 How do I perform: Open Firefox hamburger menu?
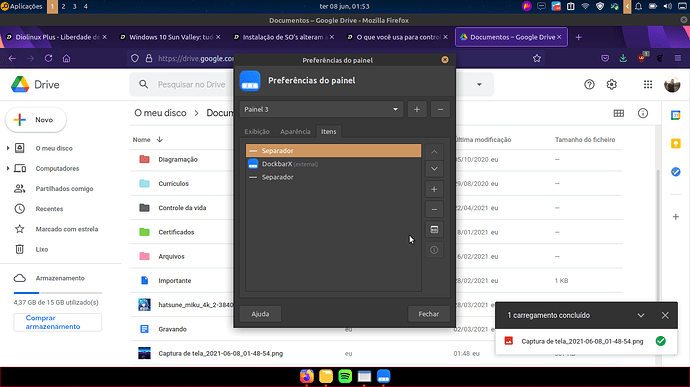(x=678, y=58)
